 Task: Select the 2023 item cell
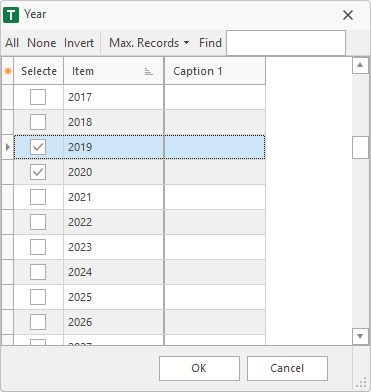click(113, 247)
